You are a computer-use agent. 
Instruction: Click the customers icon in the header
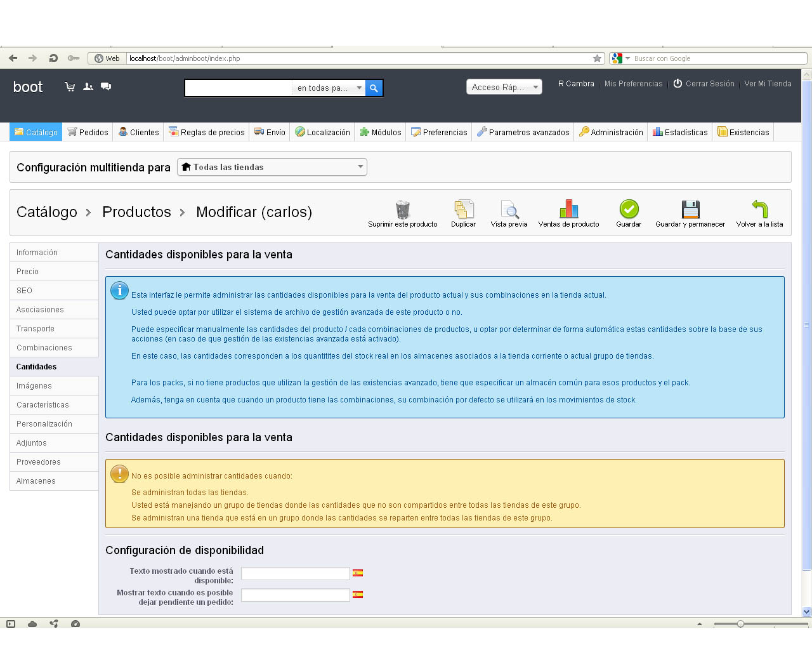[x=88, y=86]
